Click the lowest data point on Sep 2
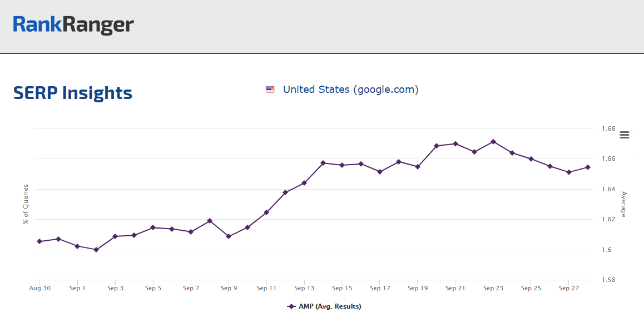 [96, 250]
